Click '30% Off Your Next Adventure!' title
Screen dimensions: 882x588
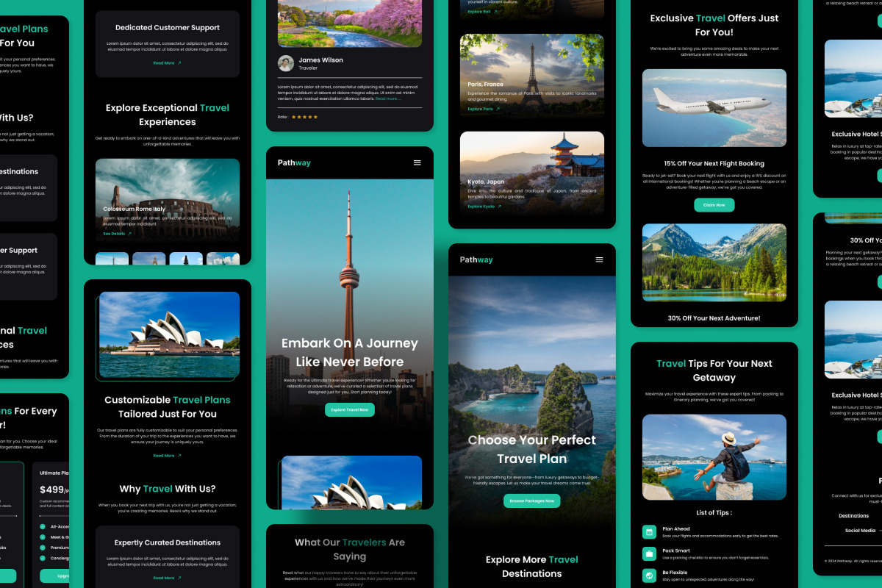pos(714,318)
